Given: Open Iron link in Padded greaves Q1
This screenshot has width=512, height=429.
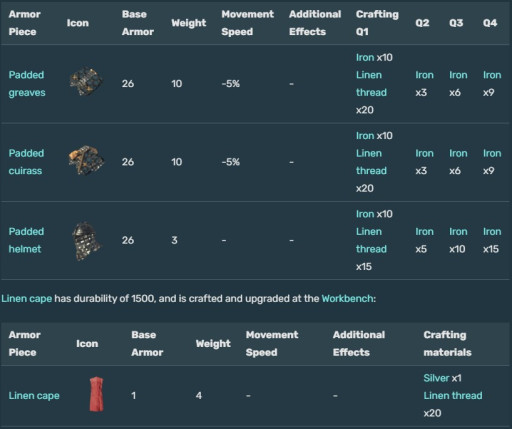Looking at the screenshot, I should click(x=365, y=57).
